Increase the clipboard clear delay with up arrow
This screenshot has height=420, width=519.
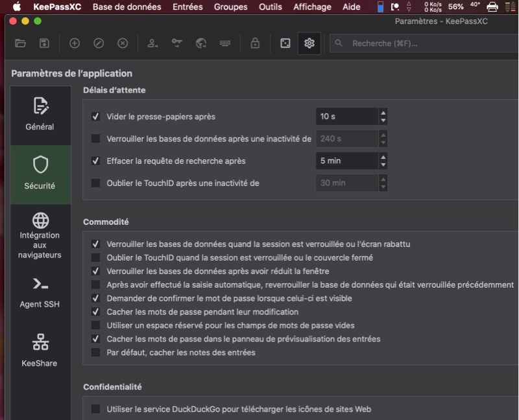pos(383,113)
